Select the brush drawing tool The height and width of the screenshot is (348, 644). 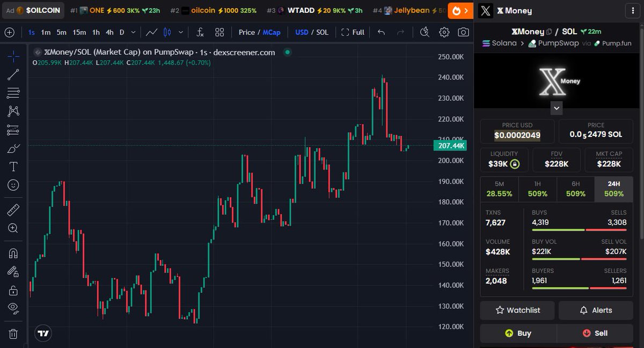pos(13,148)
